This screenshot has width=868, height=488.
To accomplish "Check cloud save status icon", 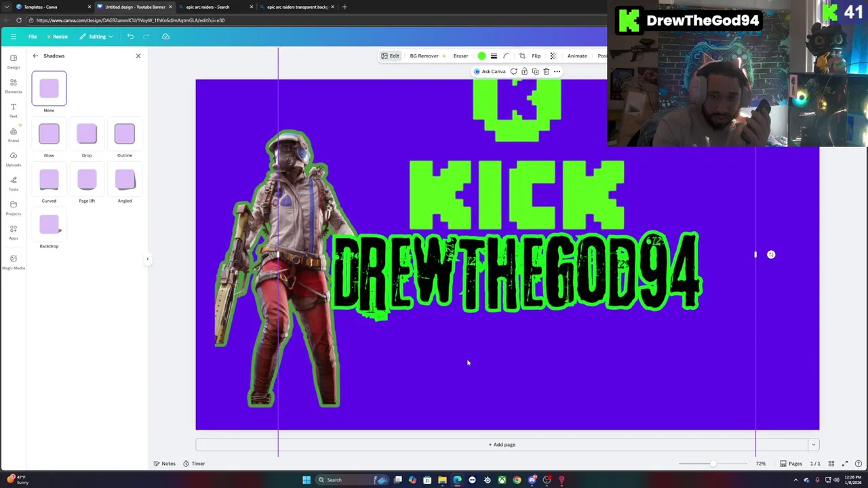I will 165,37.
